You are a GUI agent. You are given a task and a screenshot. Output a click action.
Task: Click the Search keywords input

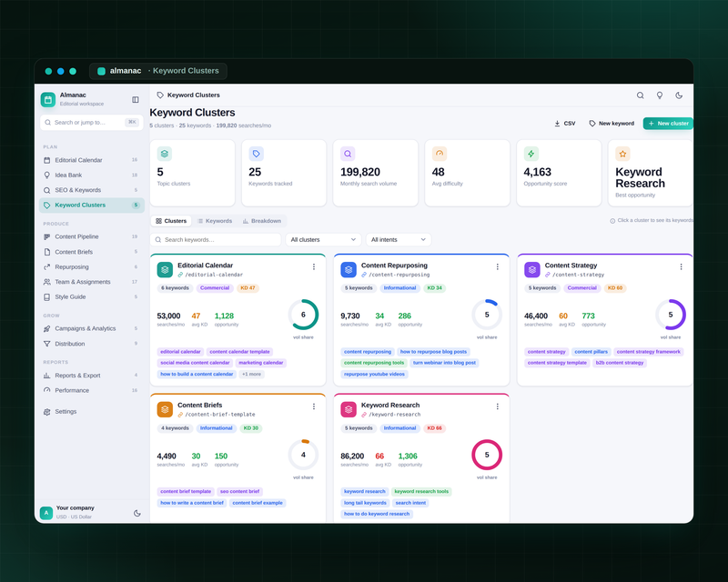(x=216, y=239)
